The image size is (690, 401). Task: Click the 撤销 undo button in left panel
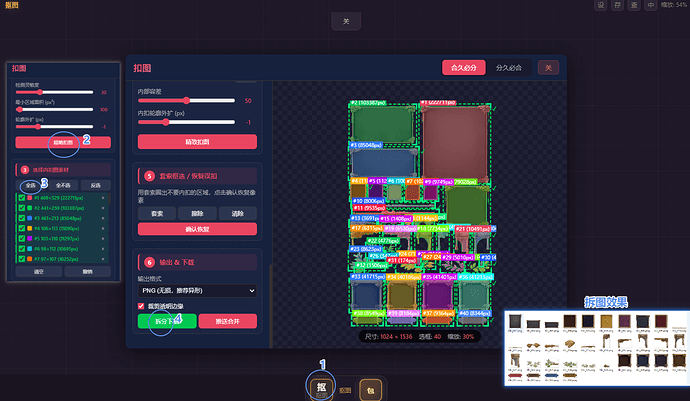(x=88, y=272)
